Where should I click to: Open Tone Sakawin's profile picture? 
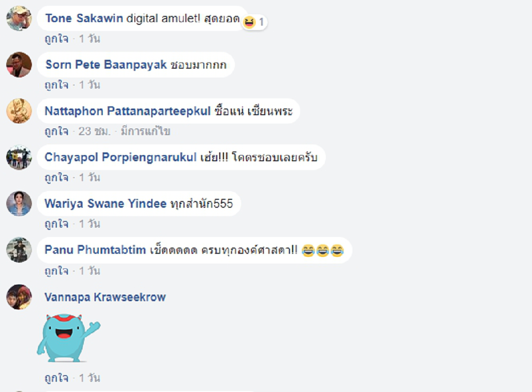pyautogui.click(x=19, y=18)
